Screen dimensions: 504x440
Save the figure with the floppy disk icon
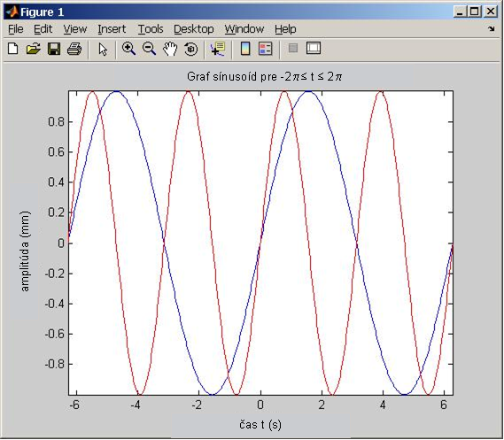click(54, 49)
